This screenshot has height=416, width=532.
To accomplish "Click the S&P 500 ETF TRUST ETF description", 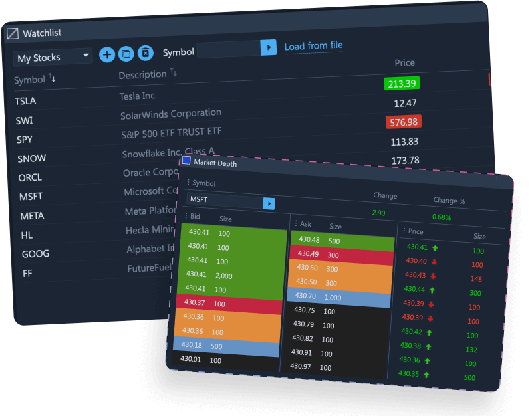I will 172,133.
